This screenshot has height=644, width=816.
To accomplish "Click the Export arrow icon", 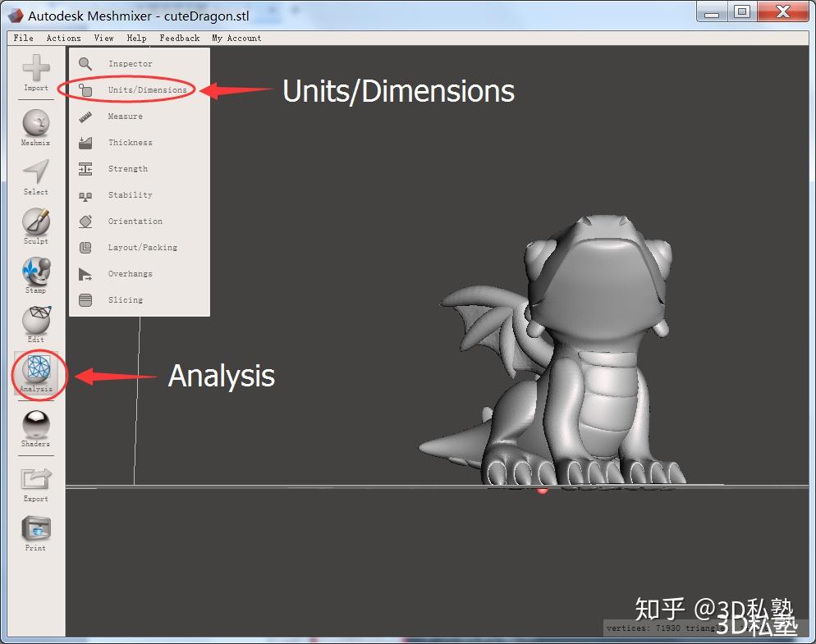I will coord(36,478).
